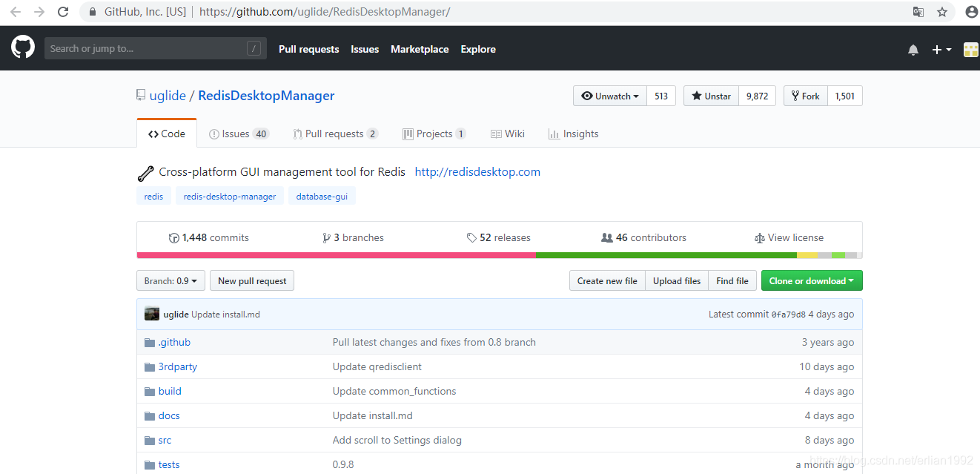Go forward using browser forward arrow
The width and height of the screenshot is (980, 474).
[39, 12]
